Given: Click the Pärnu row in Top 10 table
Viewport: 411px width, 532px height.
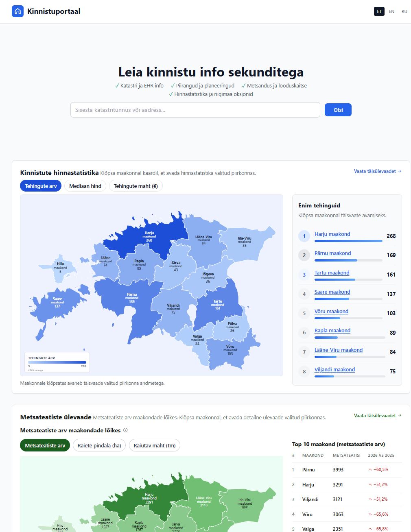Looking at the screenshot, I should point(347,469).
